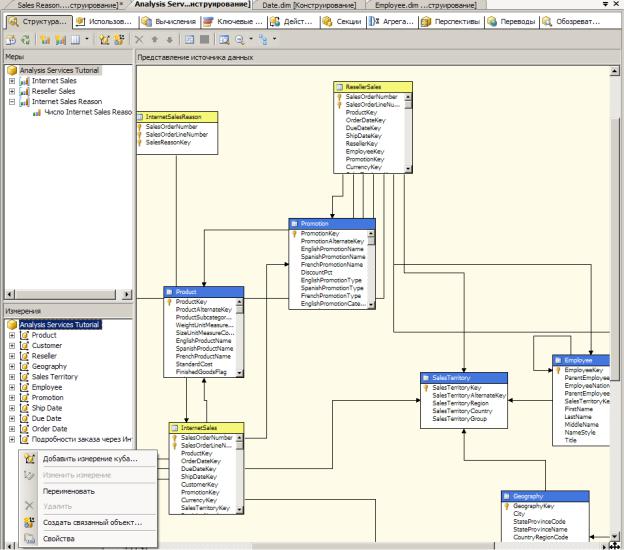Choose Добавить измерение куба from context menu
The image size is (624, 550).
[88, 459]
